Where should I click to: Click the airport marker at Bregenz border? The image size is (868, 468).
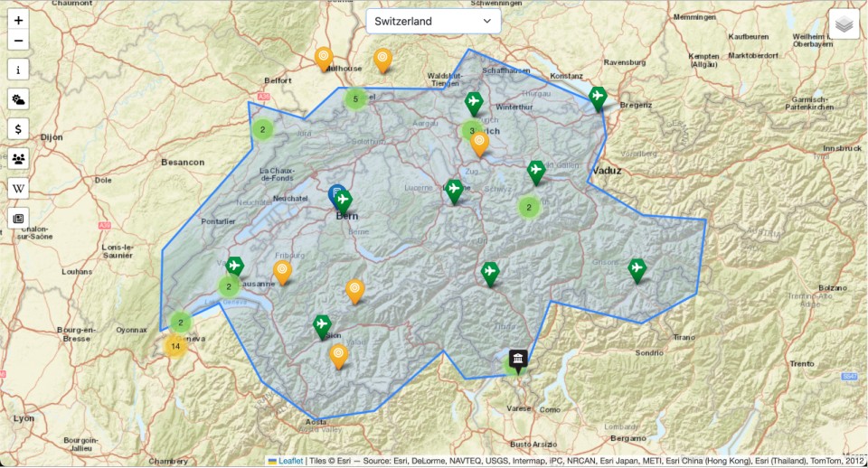coord(598,97)
